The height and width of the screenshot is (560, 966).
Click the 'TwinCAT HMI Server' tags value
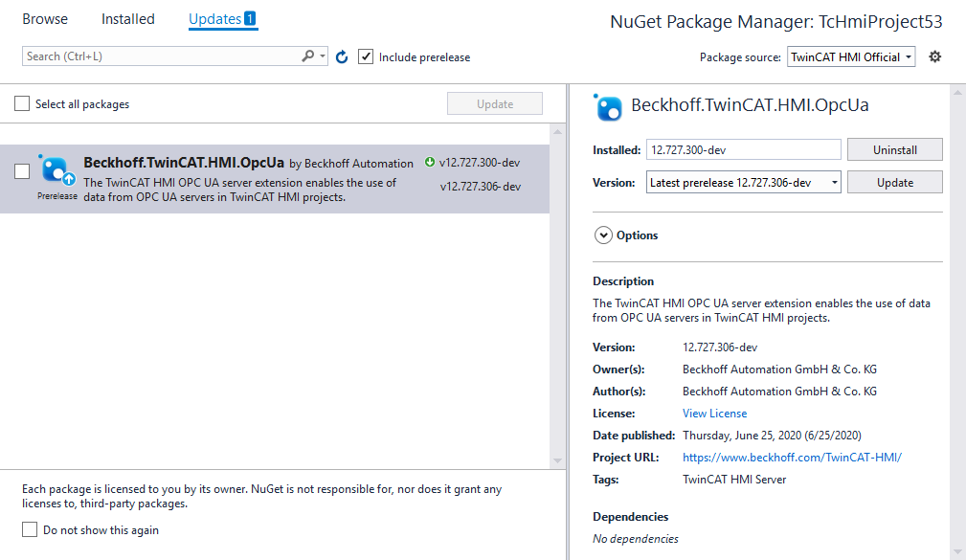point(734,480)
